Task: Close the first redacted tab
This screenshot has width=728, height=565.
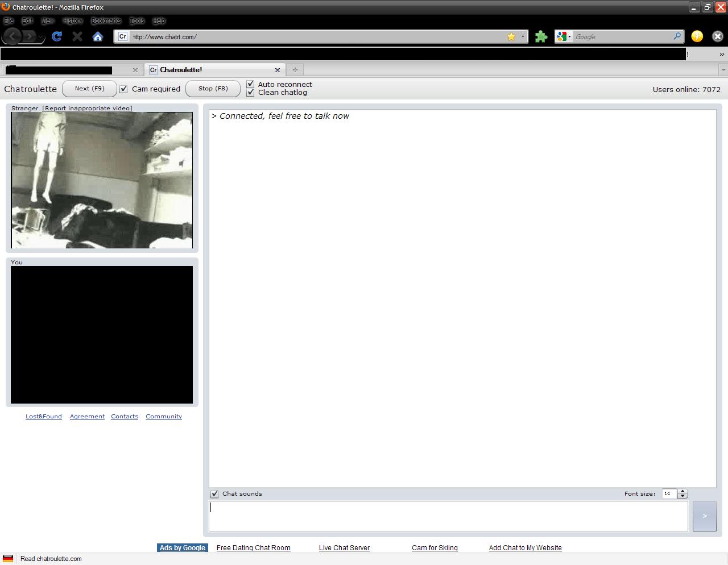Action: [135, 70]
